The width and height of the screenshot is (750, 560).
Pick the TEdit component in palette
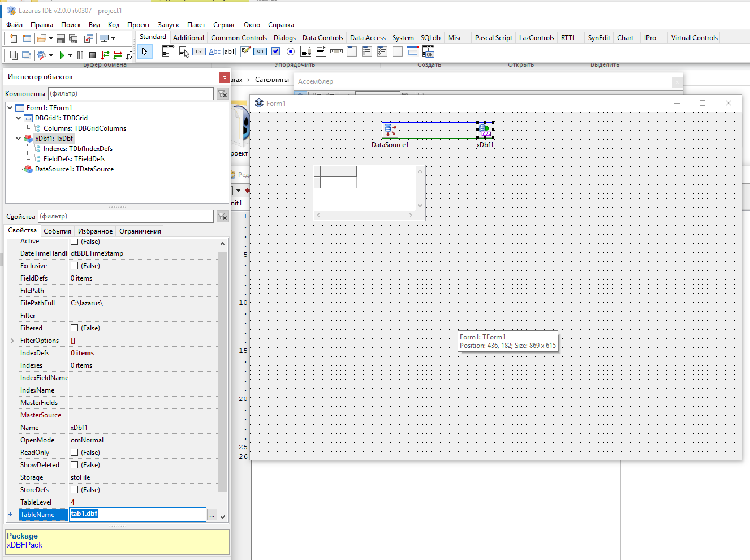230,51
